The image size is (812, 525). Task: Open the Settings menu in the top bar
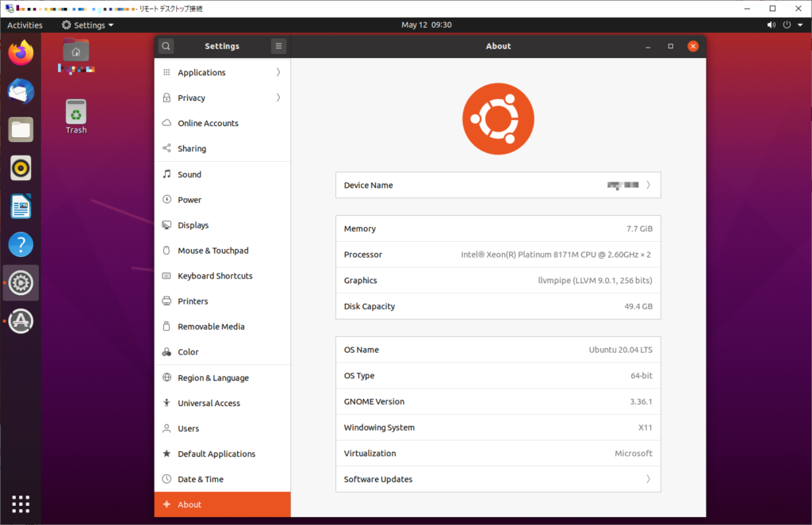coord(86,25)
